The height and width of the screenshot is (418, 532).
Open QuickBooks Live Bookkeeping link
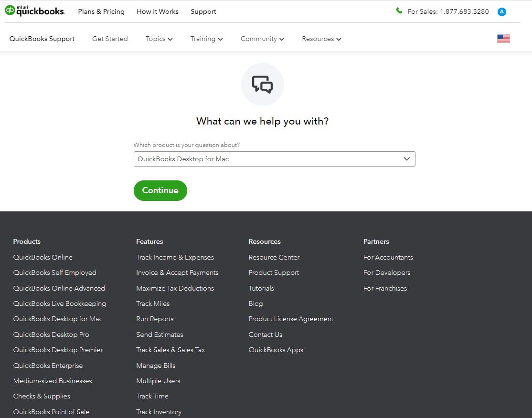59,304
